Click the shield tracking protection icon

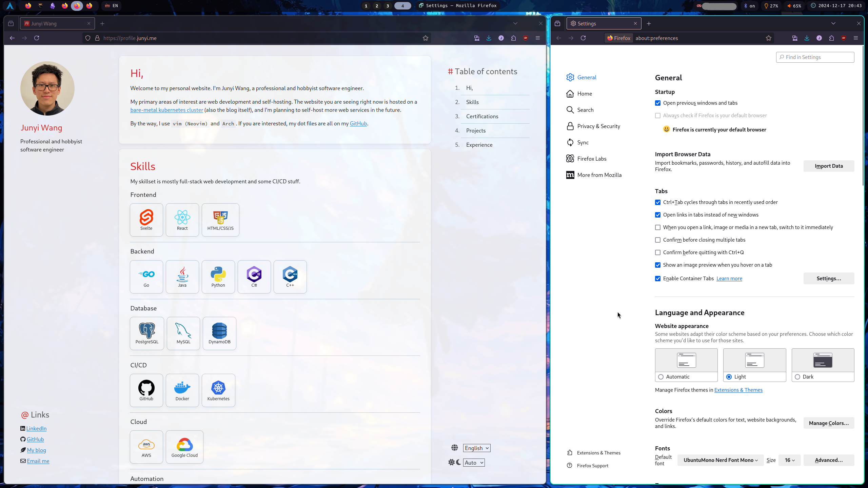click(88, 38)
